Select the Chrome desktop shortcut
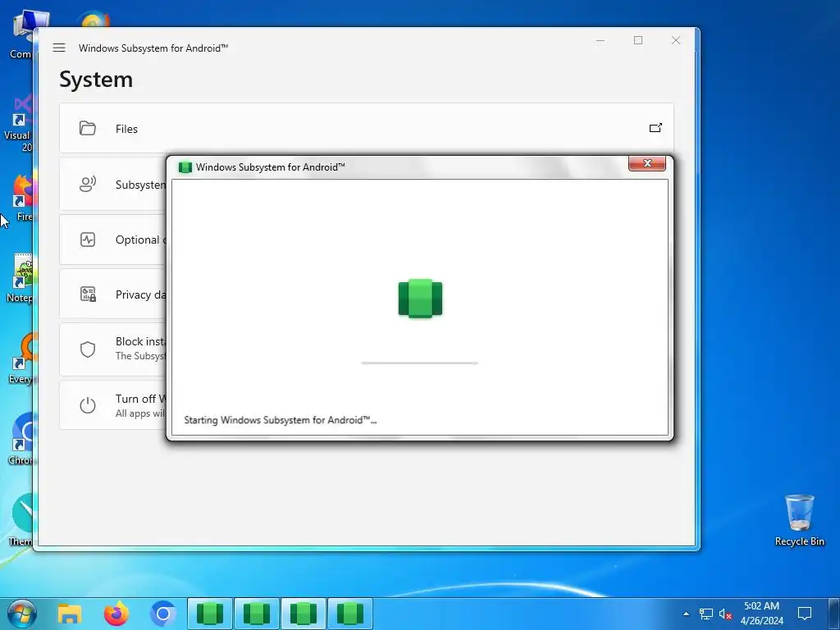The image size is (840, 630). click(21, 440)
